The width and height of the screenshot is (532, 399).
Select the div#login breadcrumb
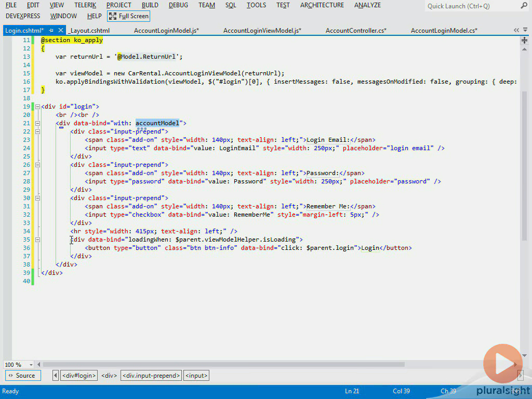pyautogui.click(x=79, y=376)
